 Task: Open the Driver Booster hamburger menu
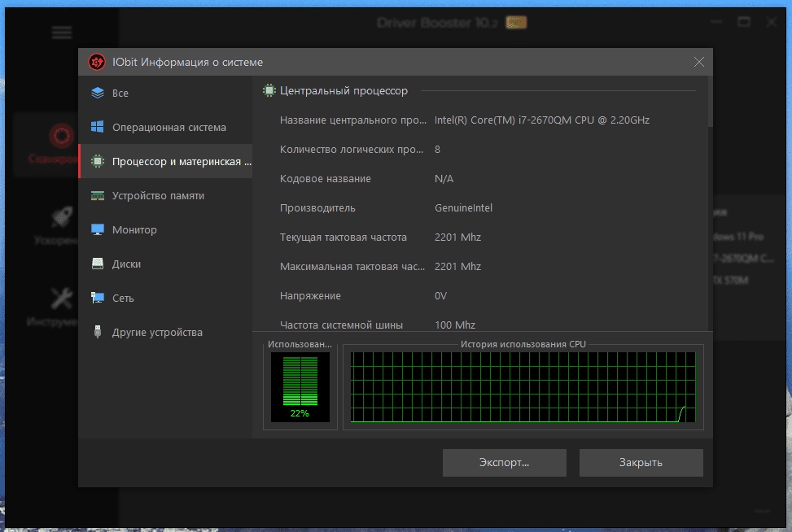pos(62,33)
